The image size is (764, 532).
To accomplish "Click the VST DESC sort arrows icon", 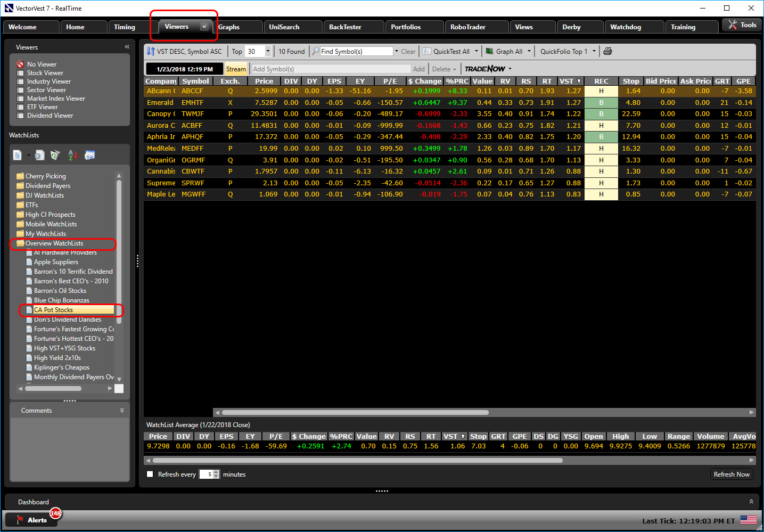I will click(x=151, y=52).
